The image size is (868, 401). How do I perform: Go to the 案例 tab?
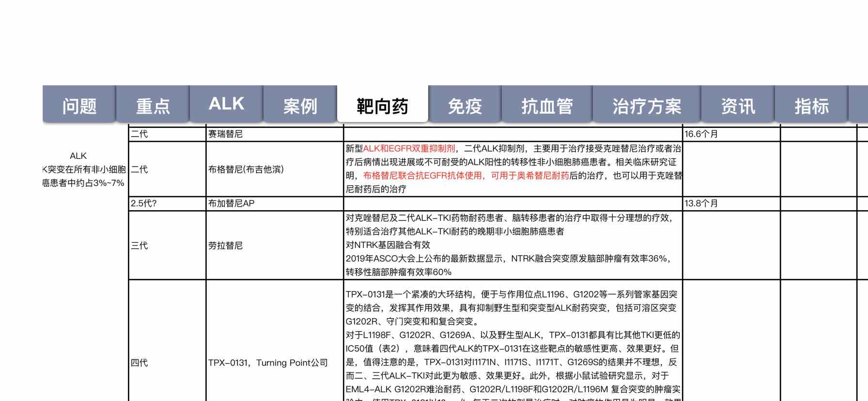point(300,106)
